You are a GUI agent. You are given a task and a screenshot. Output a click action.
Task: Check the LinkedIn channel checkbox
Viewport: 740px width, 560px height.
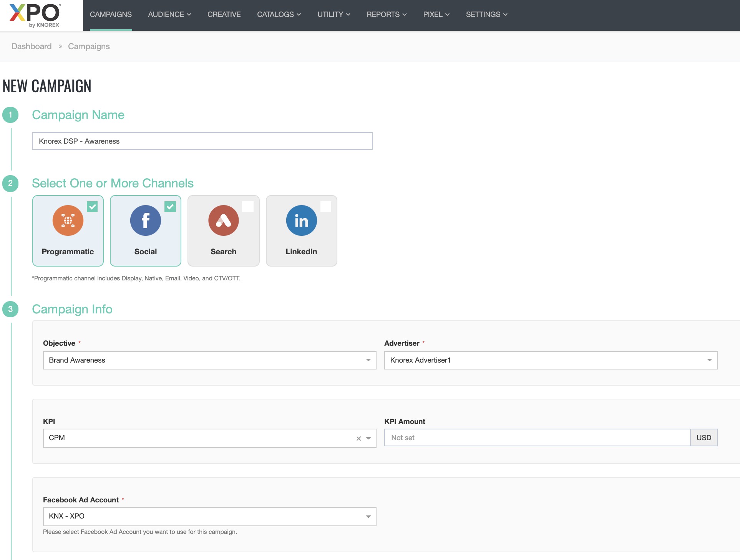tap(326, 207)
